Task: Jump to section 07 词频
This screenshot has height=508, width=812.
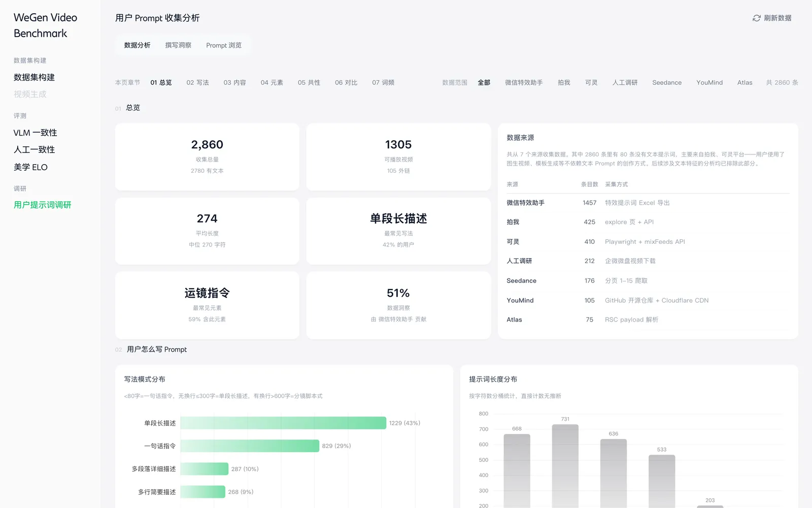Action: (383, 82)
